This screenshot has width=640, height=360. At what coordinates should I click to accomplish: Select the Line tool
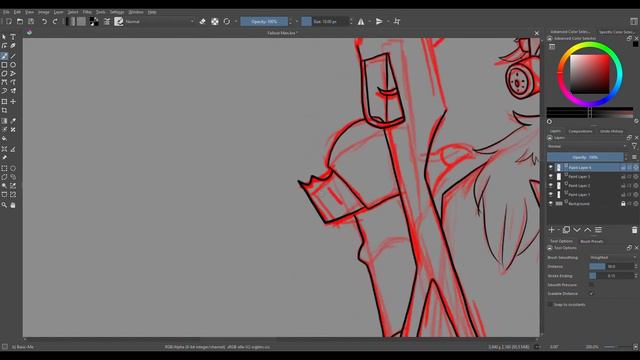[x=13, y=56]
